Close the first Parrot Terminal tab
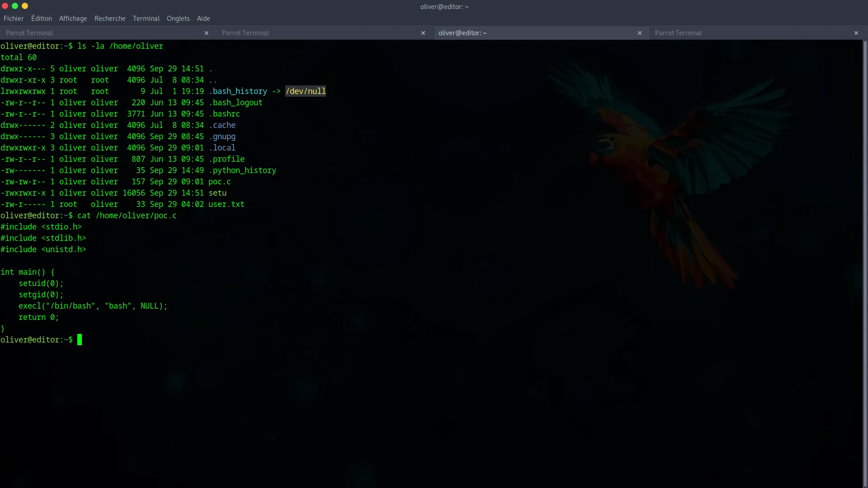Viewport: 868px width, 488px height. tap(207, 33)
